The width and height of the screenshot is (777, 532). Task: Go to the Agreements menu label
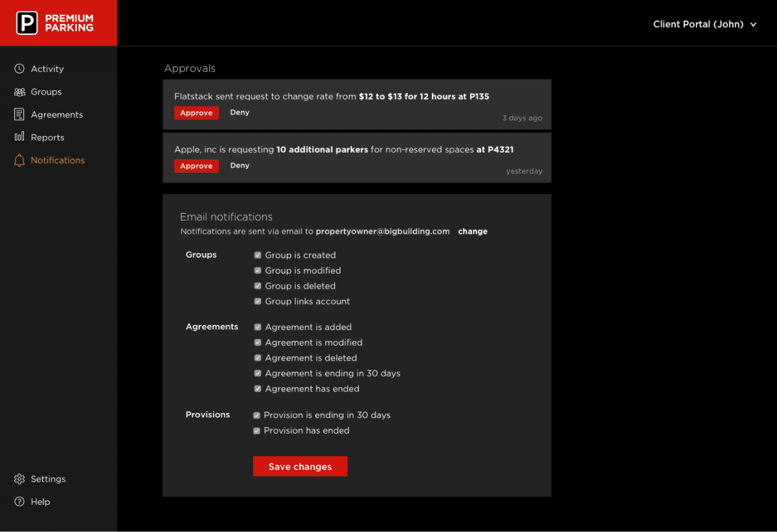[57, 115]
